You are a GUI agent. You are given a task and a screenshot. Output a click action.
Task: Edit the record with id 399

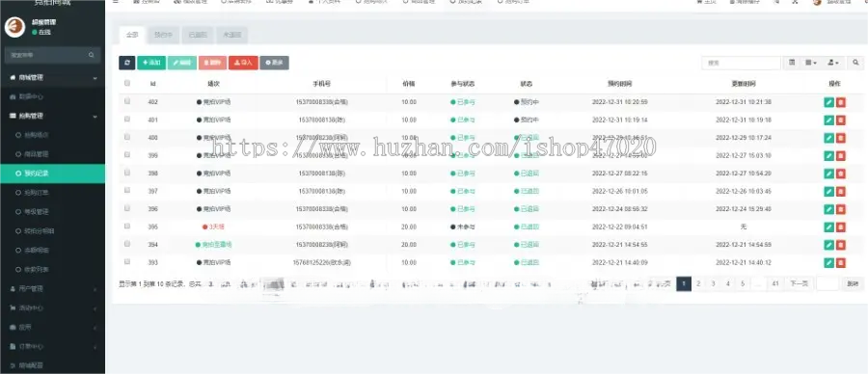coord(828,155)
